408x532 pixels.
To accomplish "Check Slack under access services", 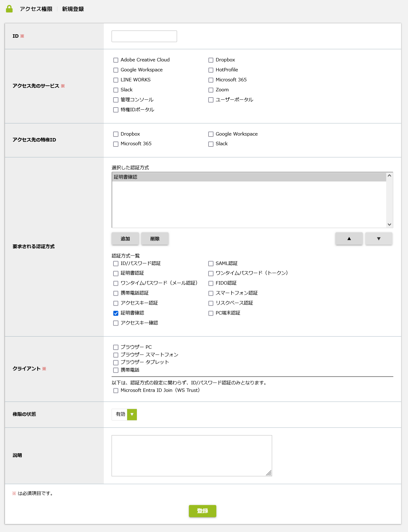I will pos(116,90).
